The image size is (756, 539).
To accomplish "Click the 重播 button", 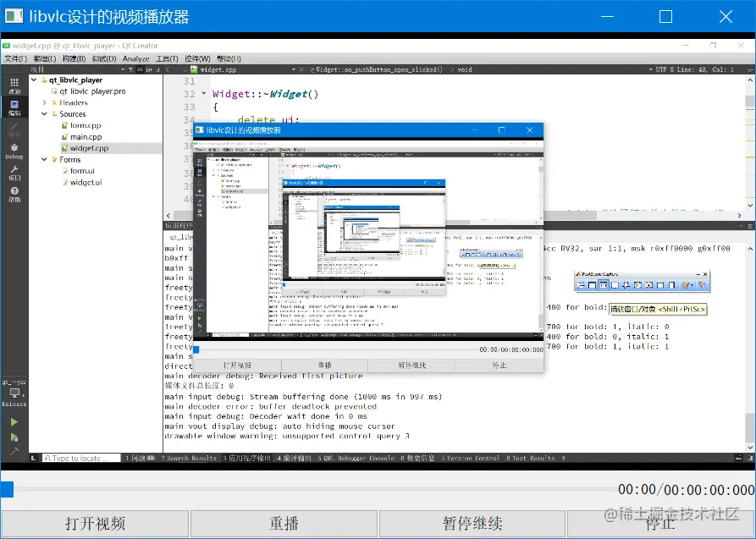I will [284, 524].
